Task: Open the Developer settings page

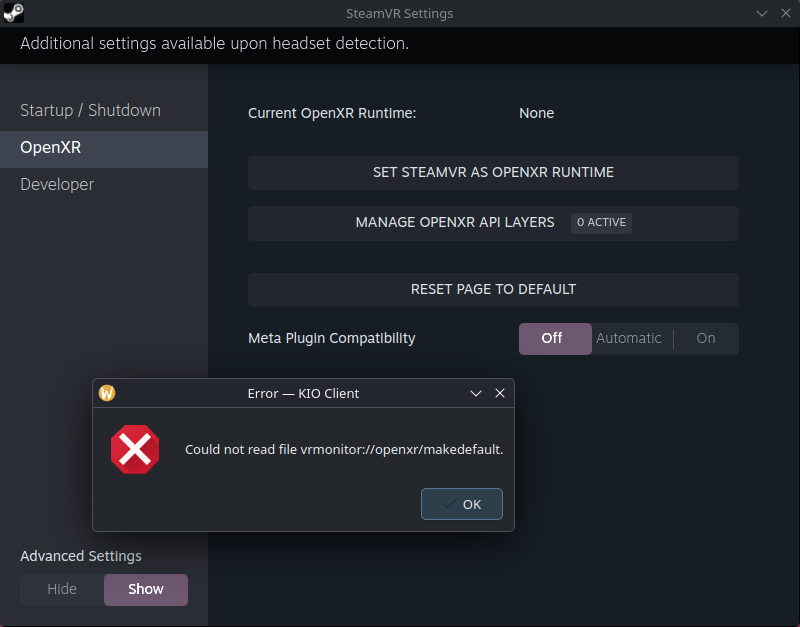Action: (104, 185)
